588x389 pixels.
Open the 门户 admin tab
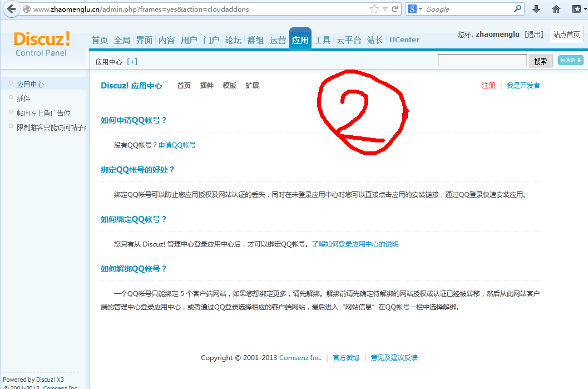pyautogui.click(x=211, y=40)
